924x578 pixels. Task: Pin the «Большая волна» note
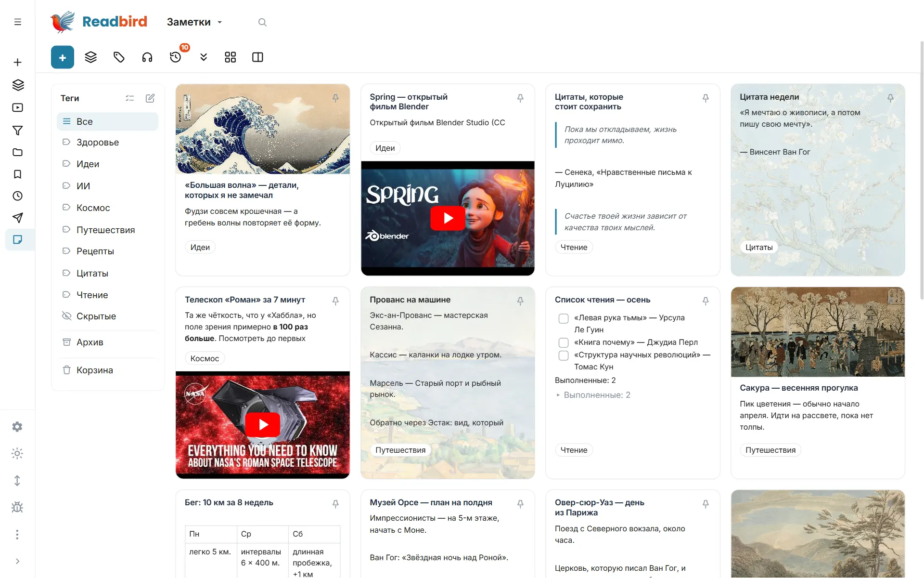click(335, 98)
